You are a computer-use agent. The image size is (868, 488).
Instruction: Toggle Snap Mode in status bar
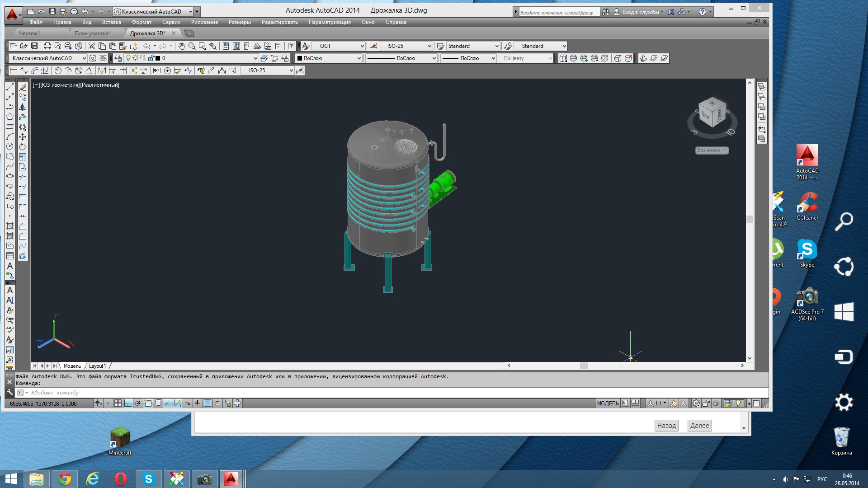coord(108,403)
